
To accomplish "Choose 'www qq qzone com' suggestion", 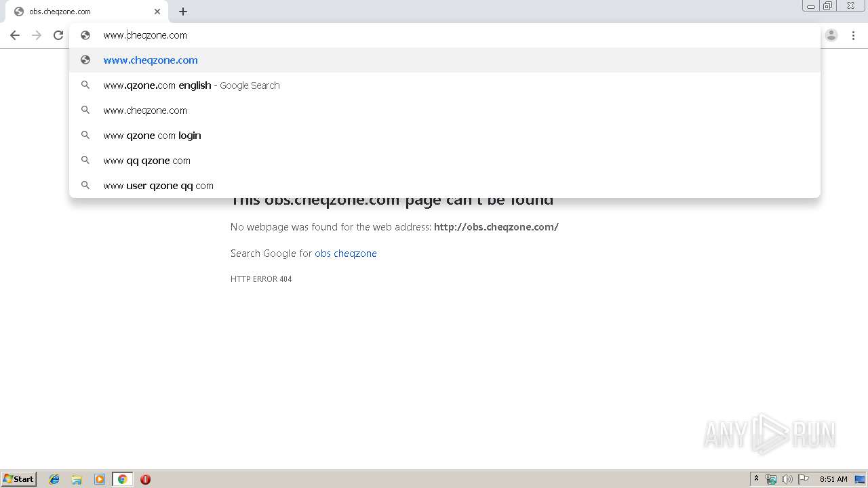I will pos(445,161).
